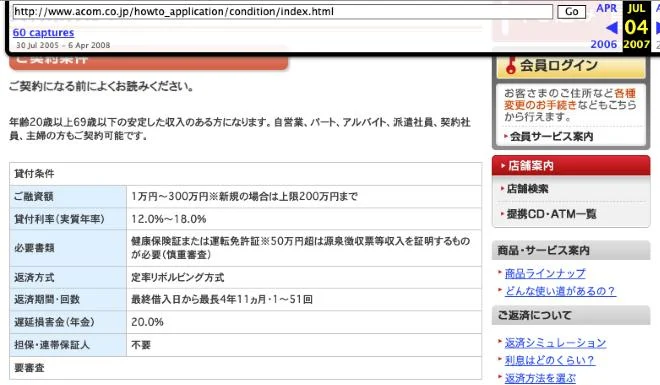The height and width of the screenshot is (385, 660).
Task: Click the red bullet arrow beside 提携CD・ATM一覧
Action: [502, 214]
